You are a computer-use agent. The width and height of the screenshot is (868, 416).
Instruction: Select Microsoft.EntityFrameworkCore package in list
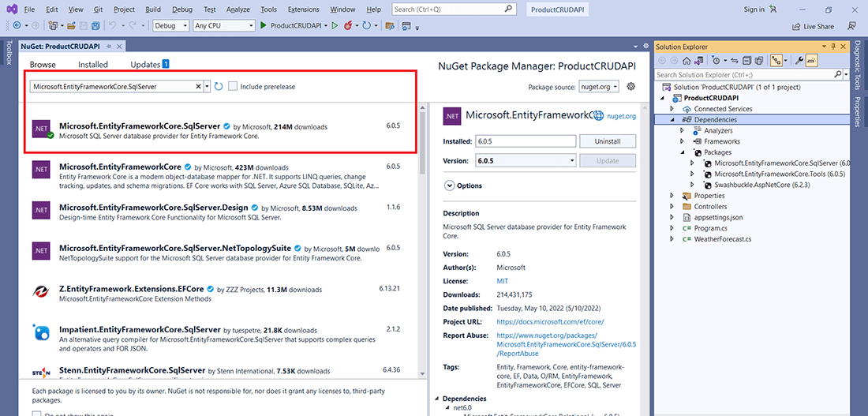point(220,175)
